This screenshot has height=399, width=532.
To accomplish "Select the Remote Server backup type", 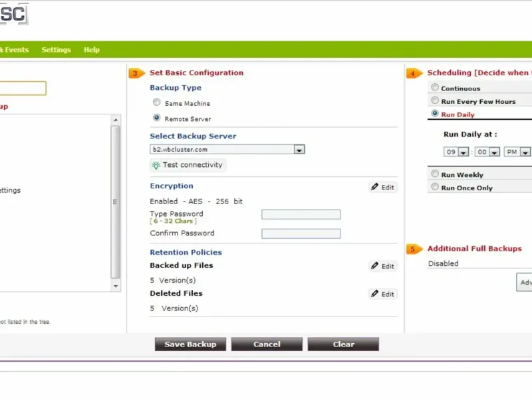I will click(156, 118).
